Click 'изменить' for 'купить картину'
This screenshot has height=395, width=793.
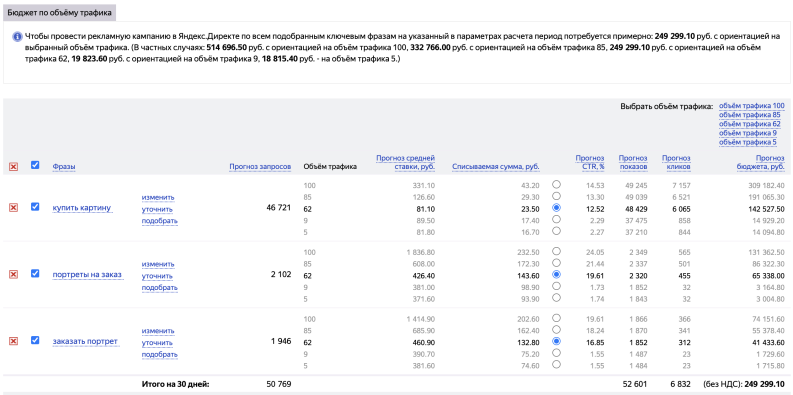tap(158, 197)
